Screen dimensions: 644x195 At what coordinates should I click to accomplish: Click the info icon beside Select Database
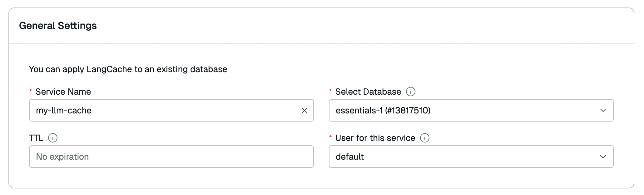(x=410, y=92)
